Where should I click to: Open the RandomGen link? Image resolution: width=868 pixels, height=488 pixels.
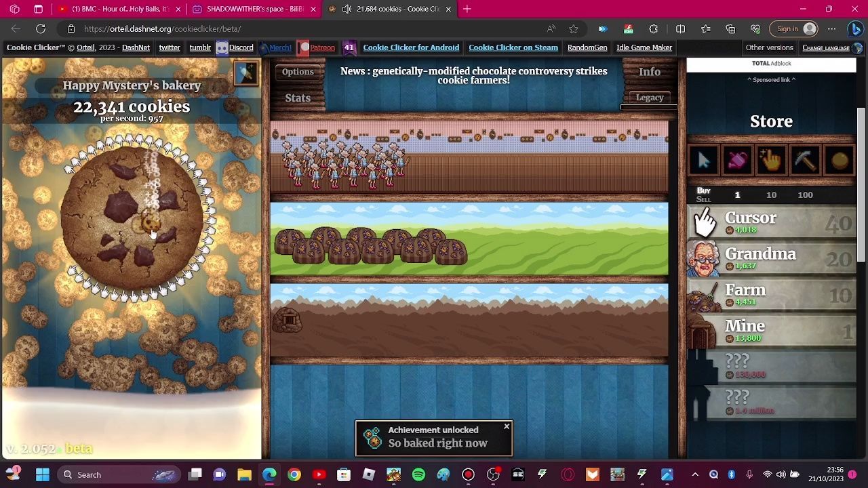click(x=587, y=47)
